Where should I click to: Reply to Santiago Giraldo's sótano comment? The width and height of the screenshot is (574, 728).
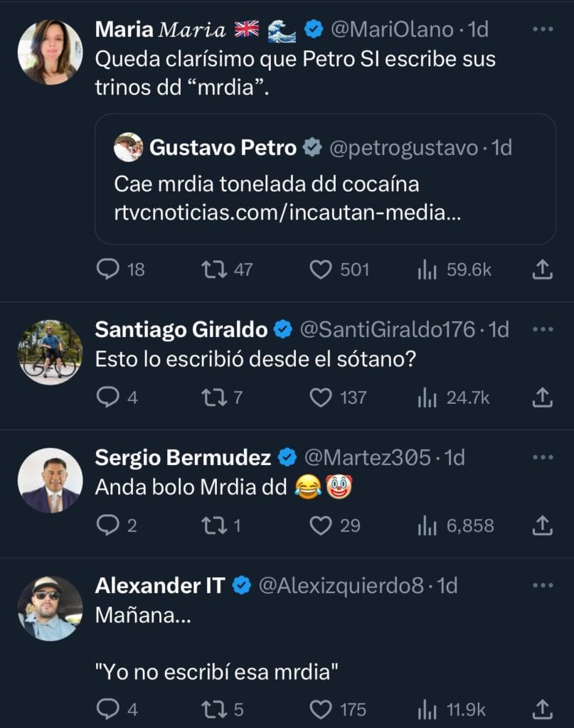pos(107,397)
